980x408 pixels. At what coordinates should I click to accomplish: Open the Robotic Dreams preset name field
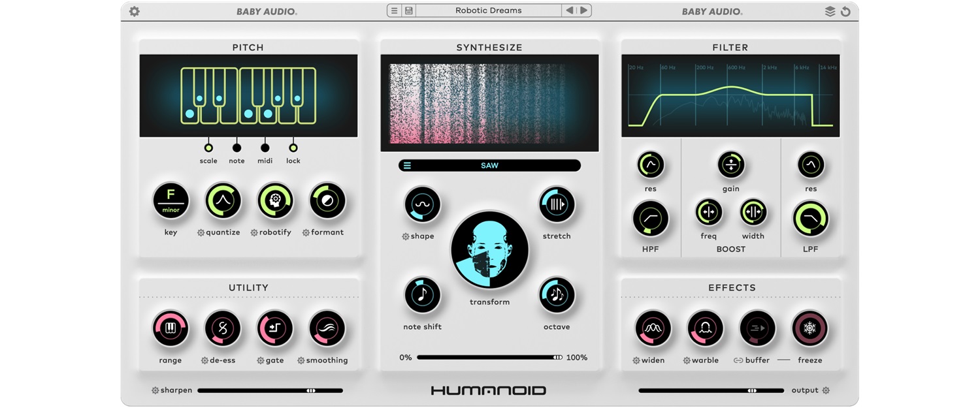coord(488,10)
